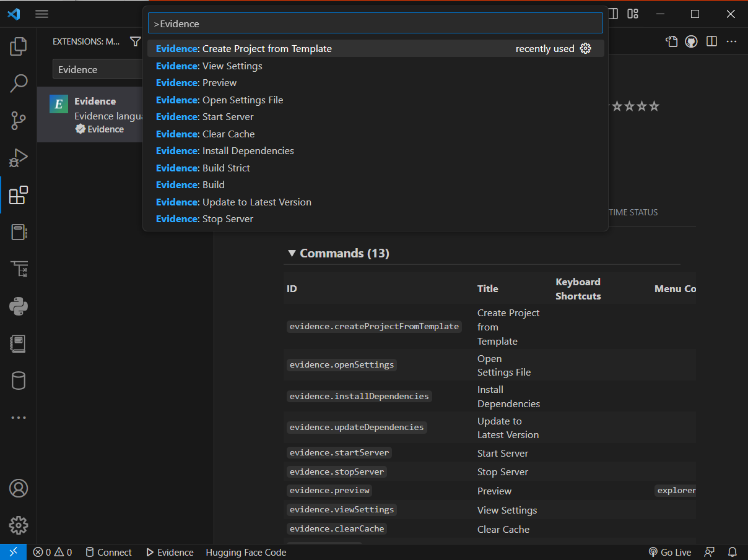
Task: Click the command palette input field
Action: coord(375,24)
